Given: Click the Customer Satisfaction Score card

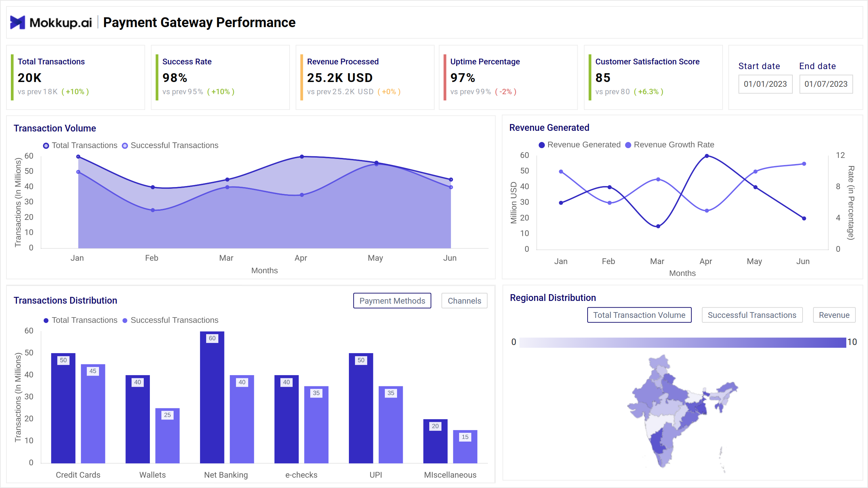Looking at the screenshot, I should click(653, 77).
